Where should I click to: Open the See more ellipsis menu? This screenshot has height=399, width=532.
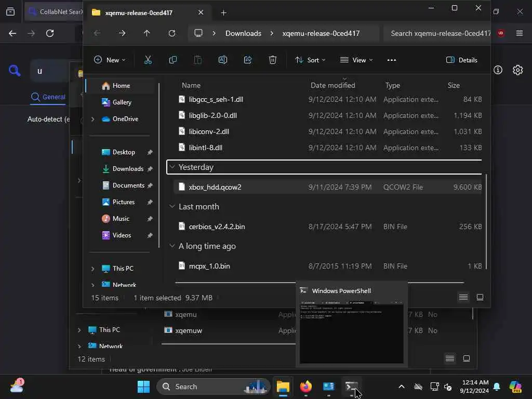tap(392, 60)
